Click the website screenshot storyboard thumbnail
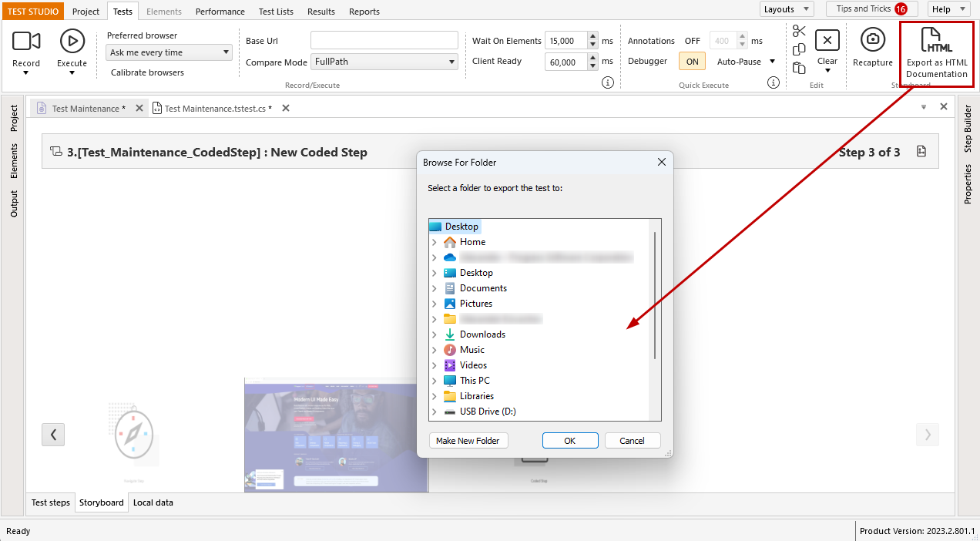The image size is (980, 541). click(x=336, y=435)
